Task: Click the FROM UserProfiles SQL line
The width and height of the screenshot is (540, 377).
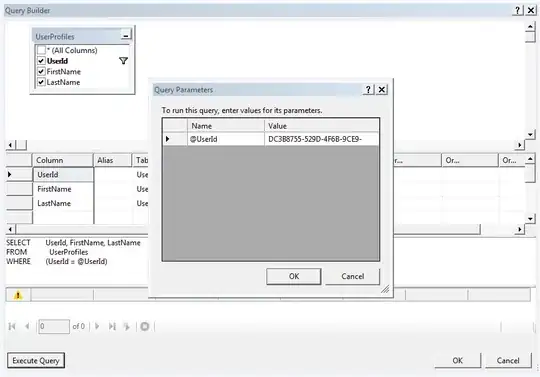Action: [47, 252]
